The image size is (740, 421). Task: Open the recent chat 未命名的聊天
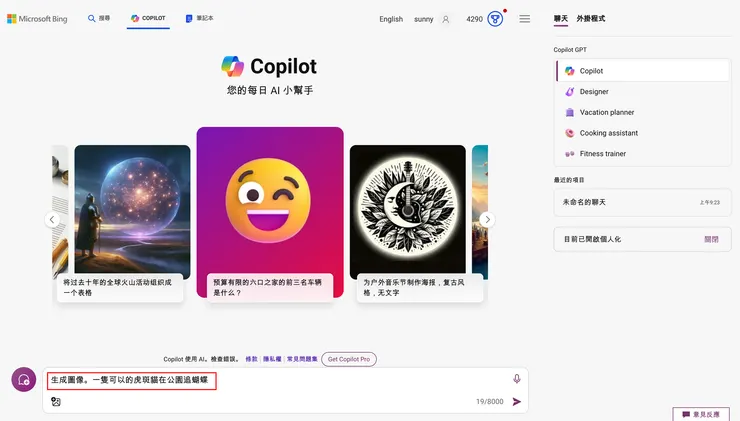[642, 202]
